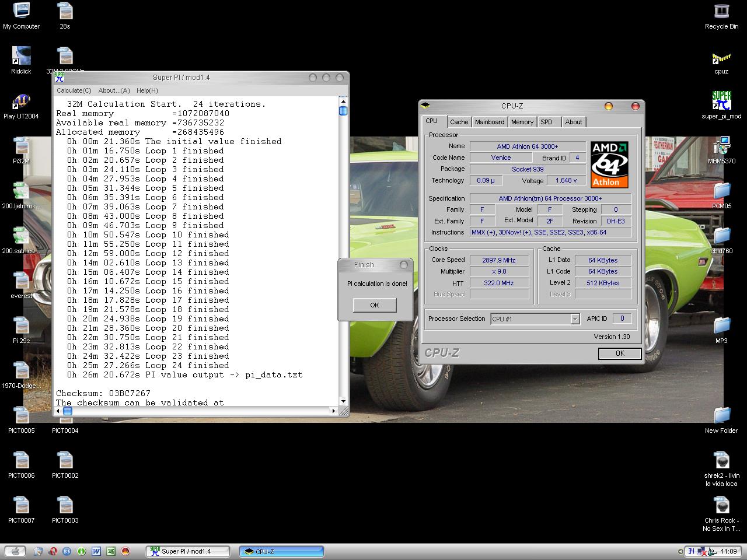Expand hidden system tray icons arrow

[x=680, y=551]
